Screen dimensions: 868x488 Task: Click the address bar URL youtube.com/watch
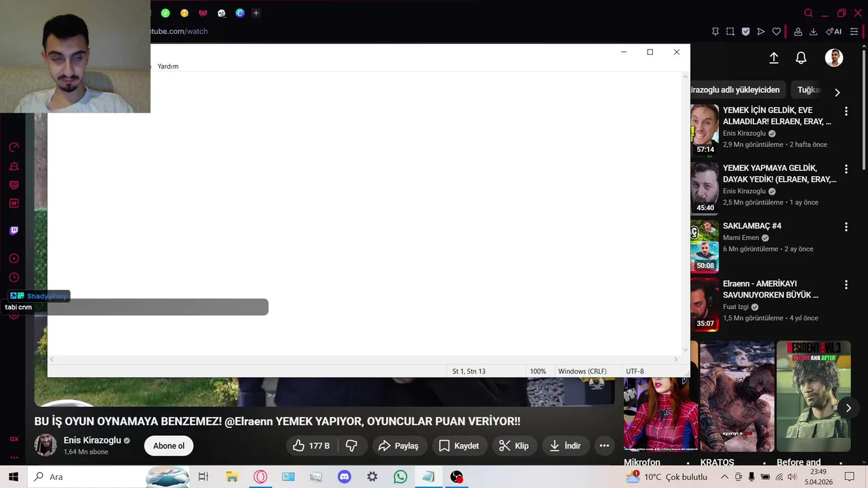[179, 31]
